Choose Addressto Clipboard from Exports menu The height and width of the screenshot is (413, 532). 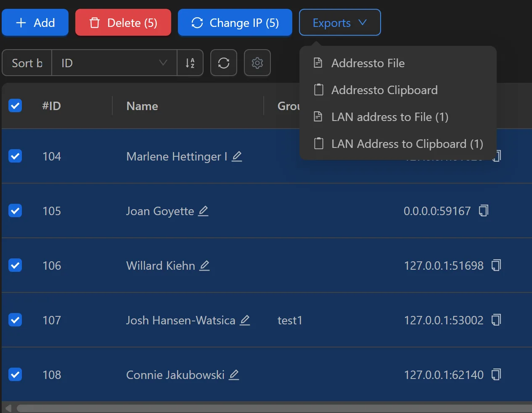(x=384, y=90)
